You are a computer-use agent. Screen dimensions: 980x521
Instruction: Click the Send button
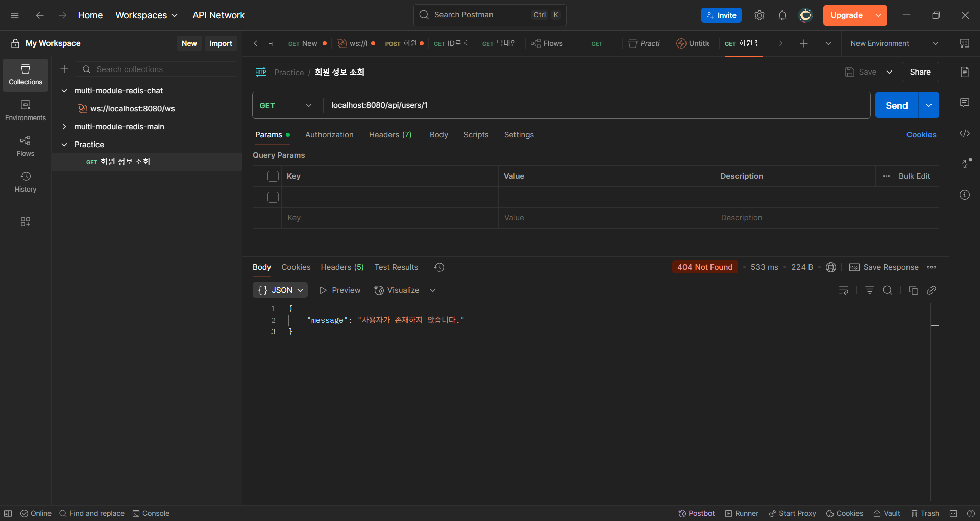897,105
